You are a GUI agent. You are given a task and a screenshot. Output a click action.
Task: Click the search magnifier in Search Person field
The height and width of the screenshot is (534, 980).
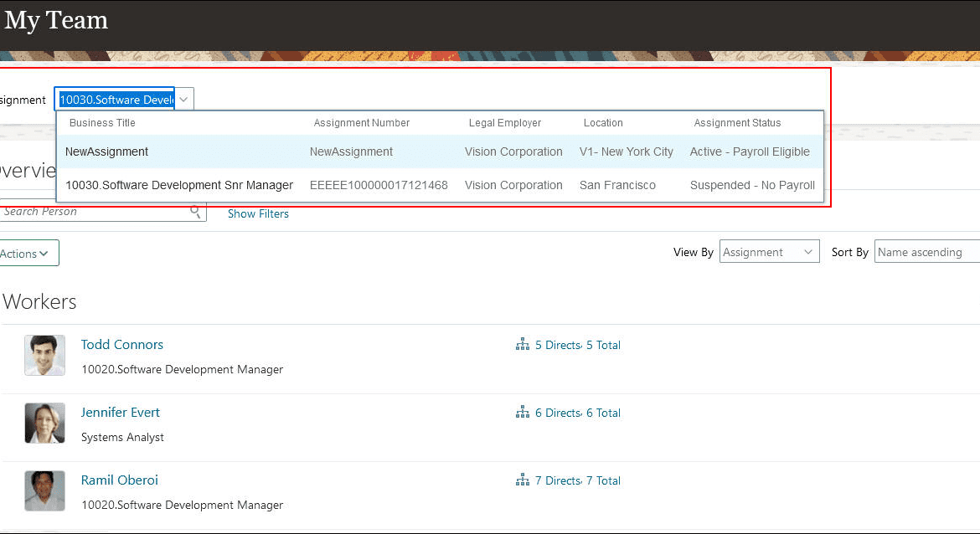(x=194, y=211)
